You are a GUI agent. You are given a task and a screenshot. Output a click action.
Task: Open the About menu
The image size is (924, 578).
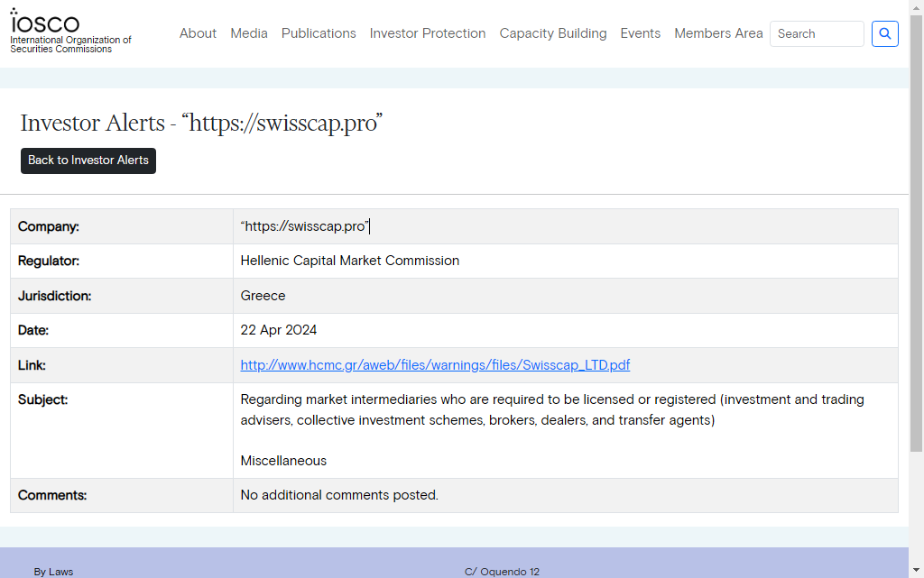coord(198,33)
